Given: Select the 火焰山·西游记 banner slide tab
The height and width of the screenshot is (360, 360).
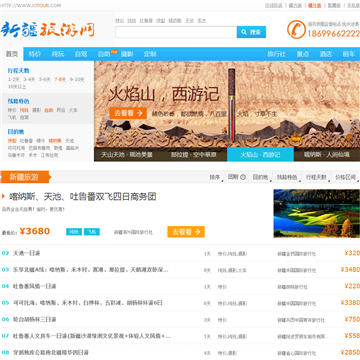Looking at the screenshot, I should pyautogui.click(x=260, y=155).
